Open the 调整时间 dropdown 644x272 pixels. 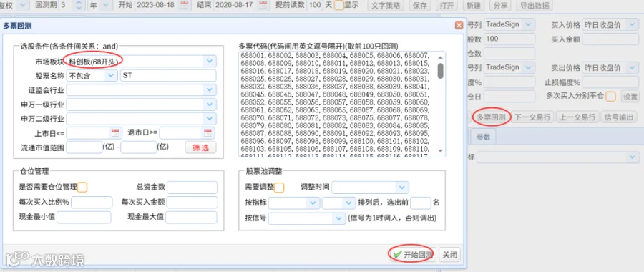(401, 188)
